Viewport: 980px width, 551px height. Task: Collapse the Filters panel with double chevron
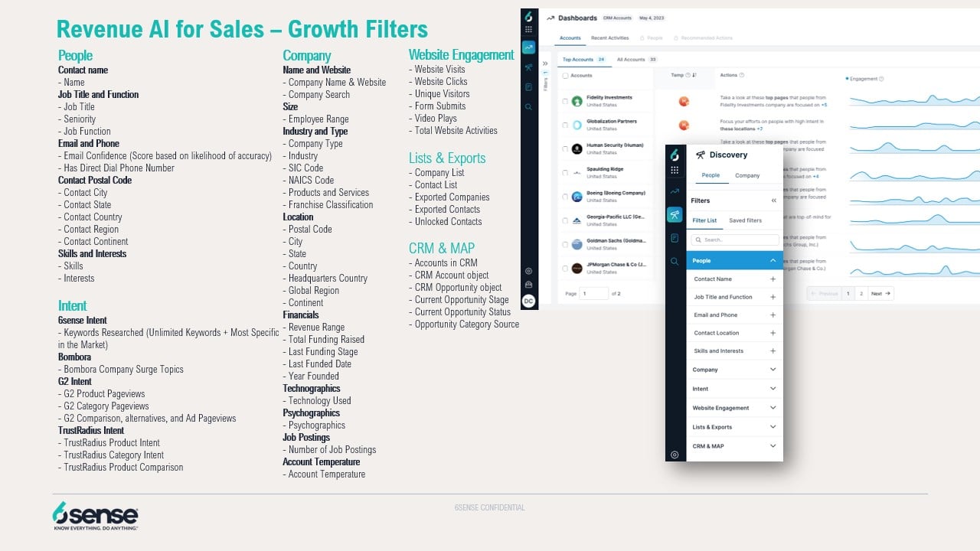pos(773,201)
